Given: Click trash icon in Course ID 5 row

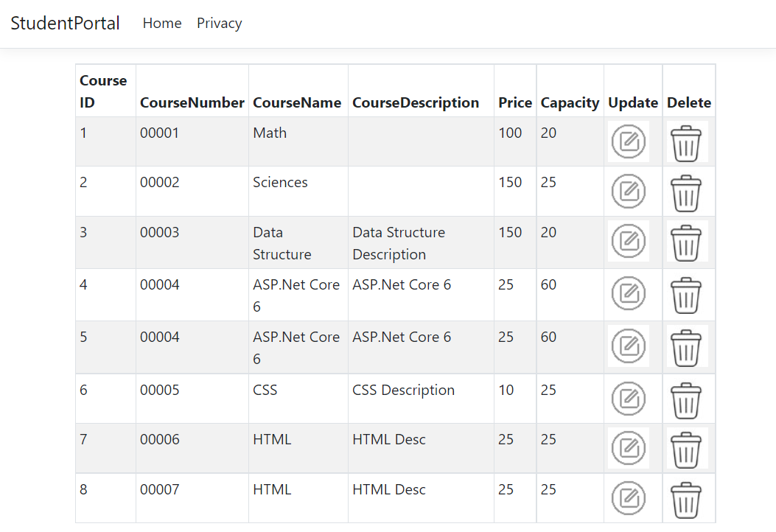Looking at the screenshot, I should pos(686,348).
